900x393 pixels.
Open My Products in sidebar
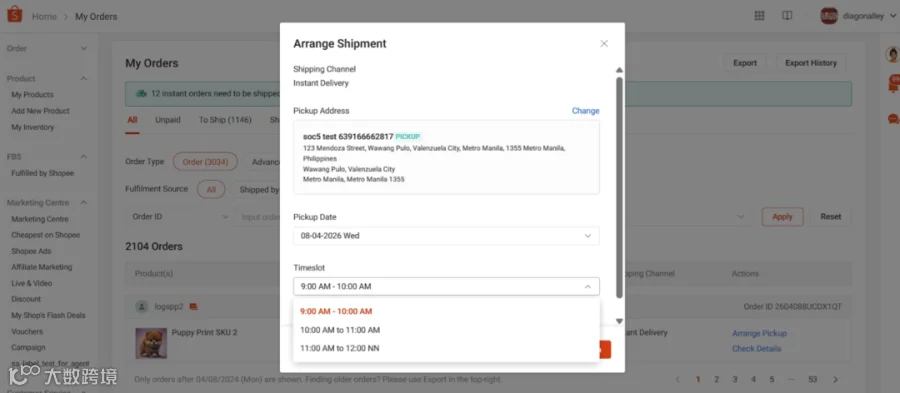pyautogui.click(x=32, y=95)
